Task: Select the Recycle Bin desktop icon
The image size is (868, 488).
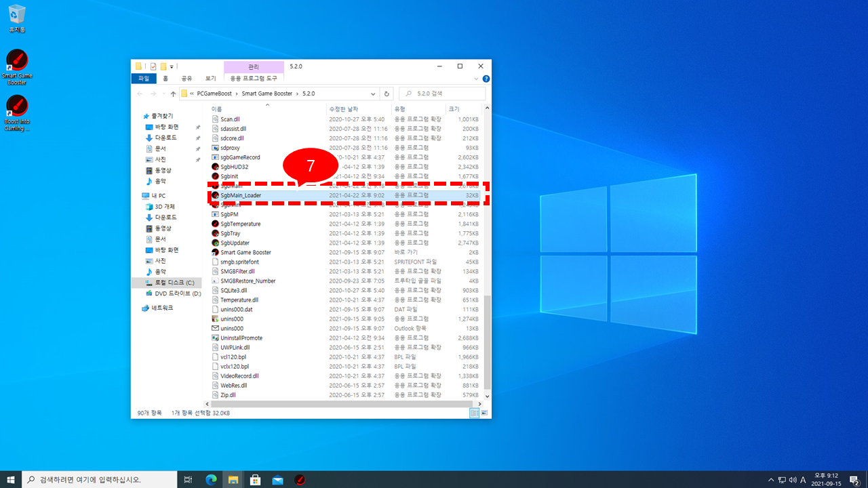Action: click(17, 20)
